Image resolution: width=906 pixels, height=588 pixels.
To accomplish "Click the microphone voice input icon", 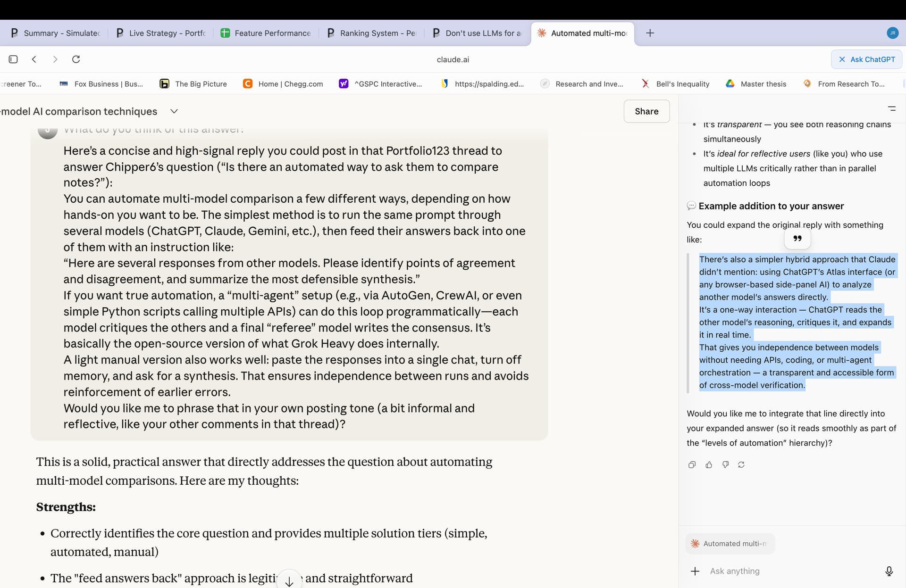I will click(889, 571).
